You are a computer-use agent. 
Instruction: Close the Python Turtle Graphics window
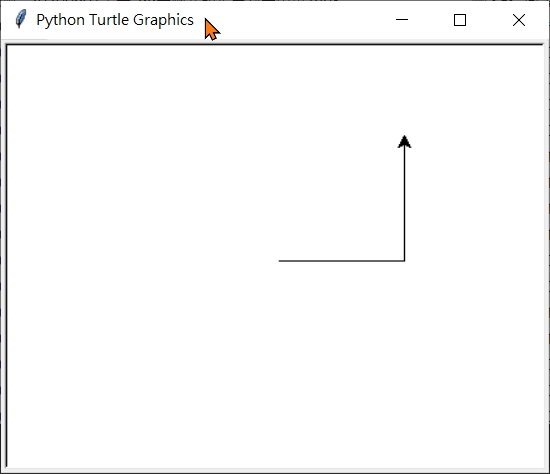coord(519,20)
